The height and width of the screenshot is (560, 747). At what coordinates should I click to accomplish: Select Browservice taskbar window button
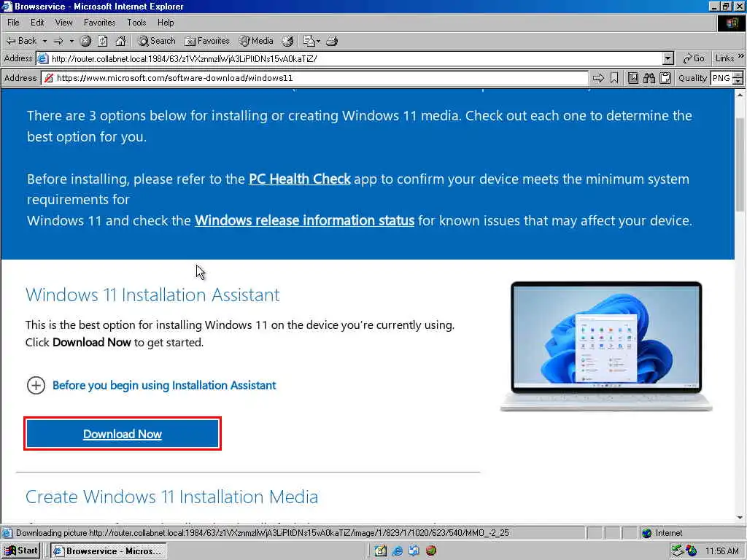pyautogui.click(x=109, y=551)
